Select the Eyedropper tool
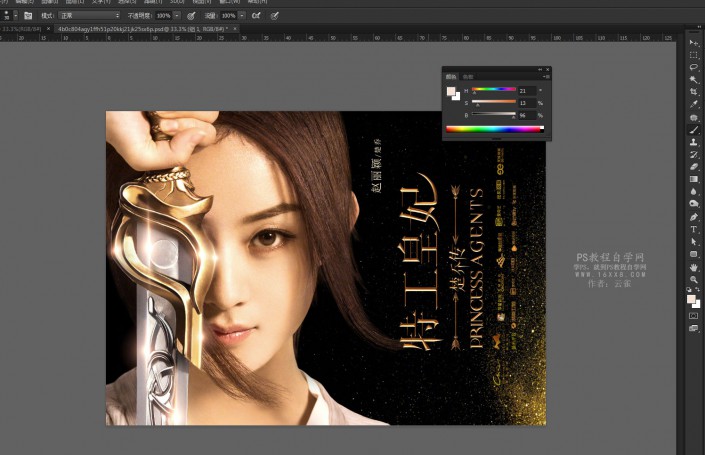The width and height of the screenshot is (705, 455). (x=694, y=104)
